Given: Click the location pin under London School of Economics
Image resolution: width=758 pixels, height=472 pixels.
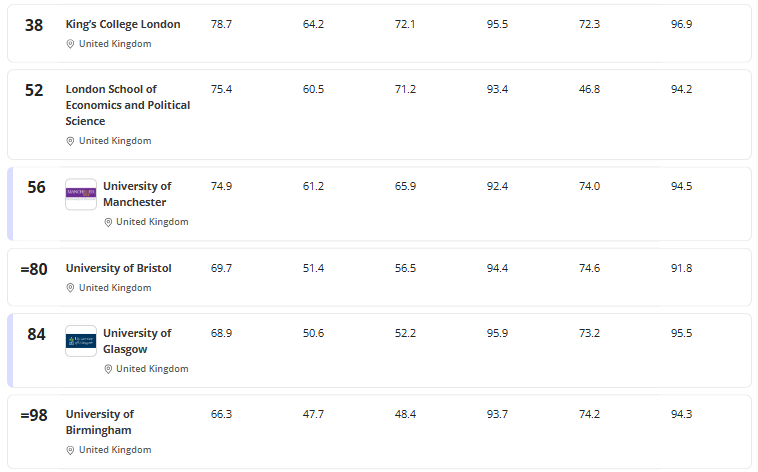Looking at the screenshot, I should (x=70, y=141).
